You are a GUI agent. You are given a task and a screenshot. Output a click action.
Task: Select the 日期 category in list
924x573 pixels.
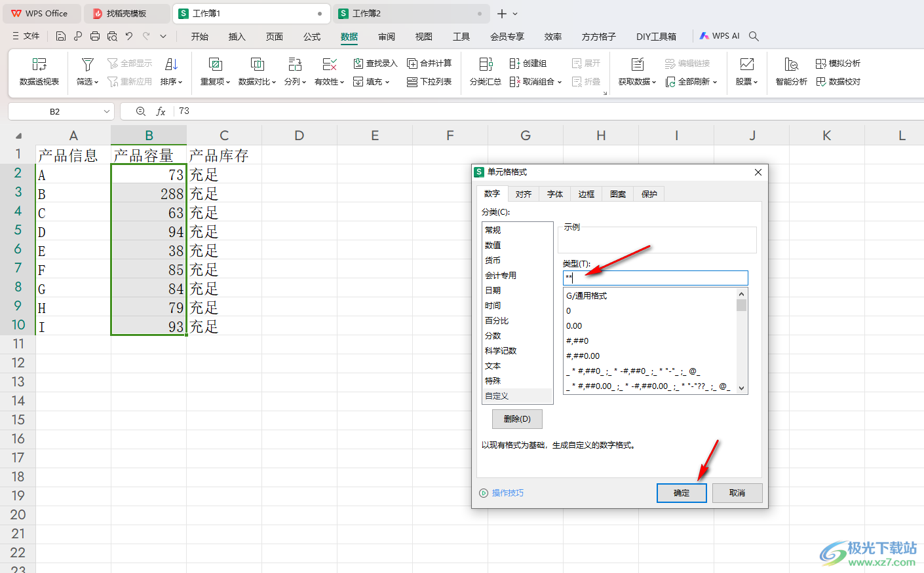517,291
